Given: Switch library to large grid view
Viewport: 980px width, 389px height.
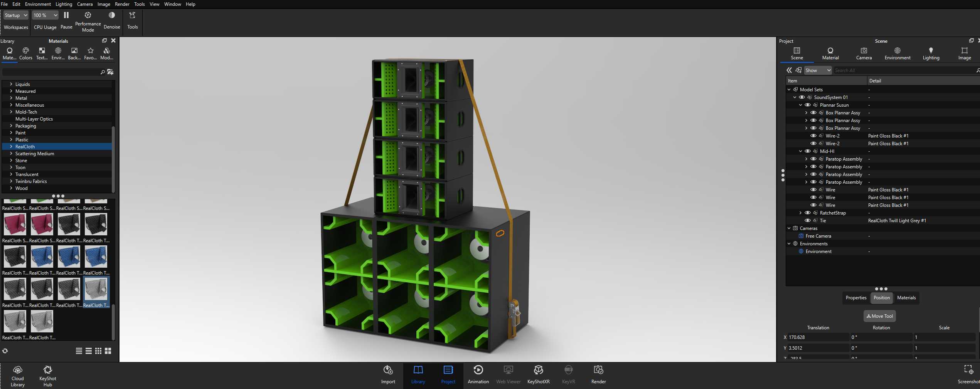Looking at the screenshot, I should tap(108, 351).
